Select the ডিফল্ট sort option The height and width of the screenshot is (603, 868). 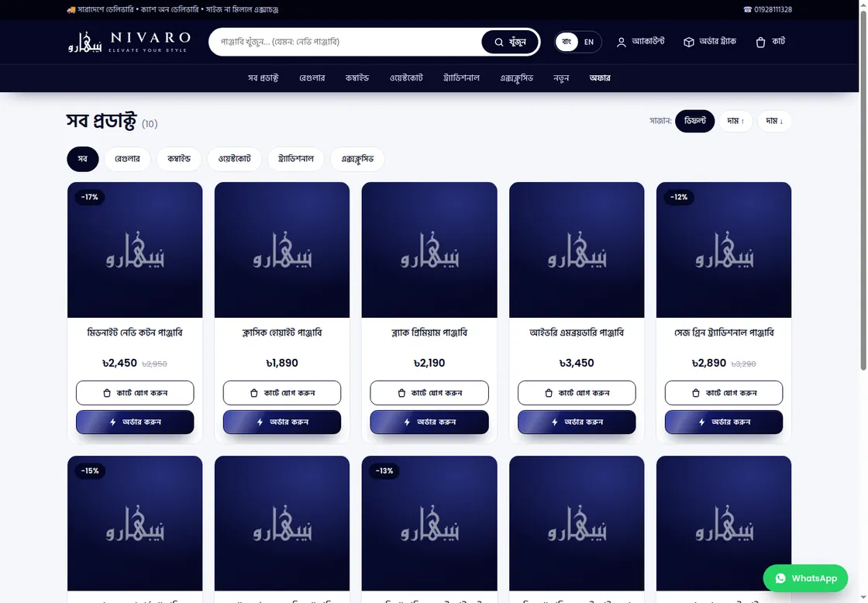point(694,121)
